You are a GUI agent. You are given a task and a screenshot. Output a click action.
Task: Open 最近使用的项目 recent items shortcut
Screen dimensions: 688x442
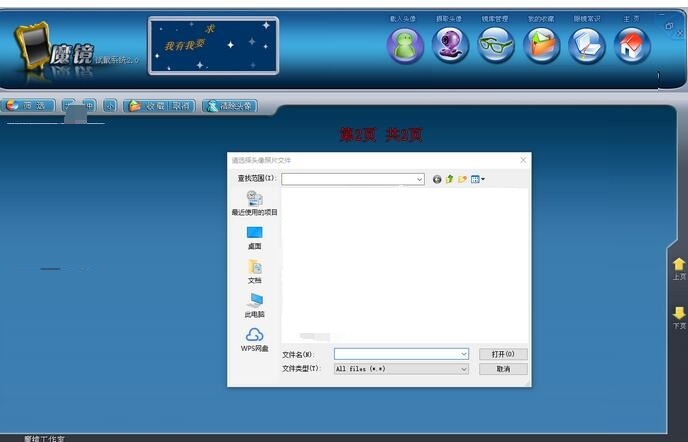coord(254,203)
